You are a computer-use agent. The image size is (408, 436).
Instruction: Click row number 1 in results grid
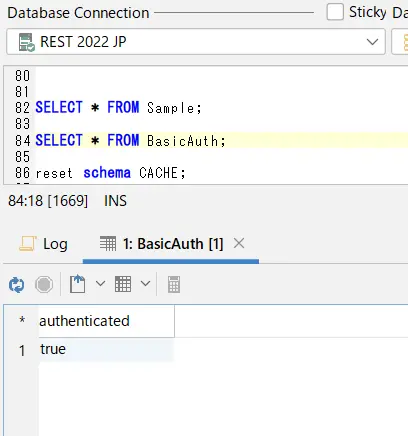pos(22,351)
